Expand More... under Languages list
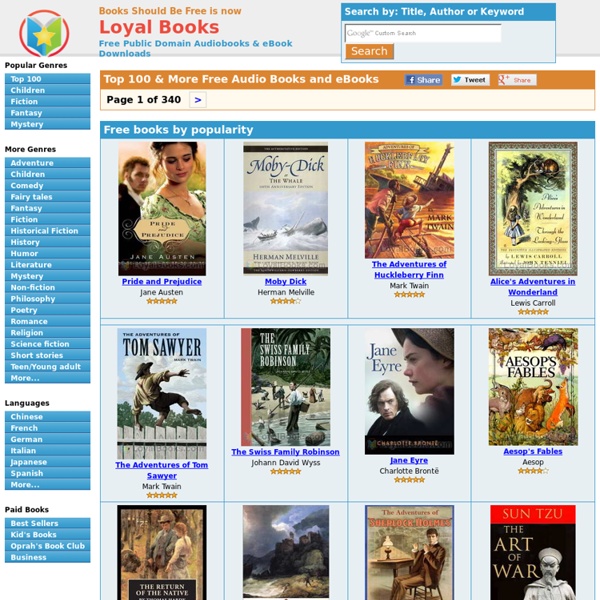 47,485
